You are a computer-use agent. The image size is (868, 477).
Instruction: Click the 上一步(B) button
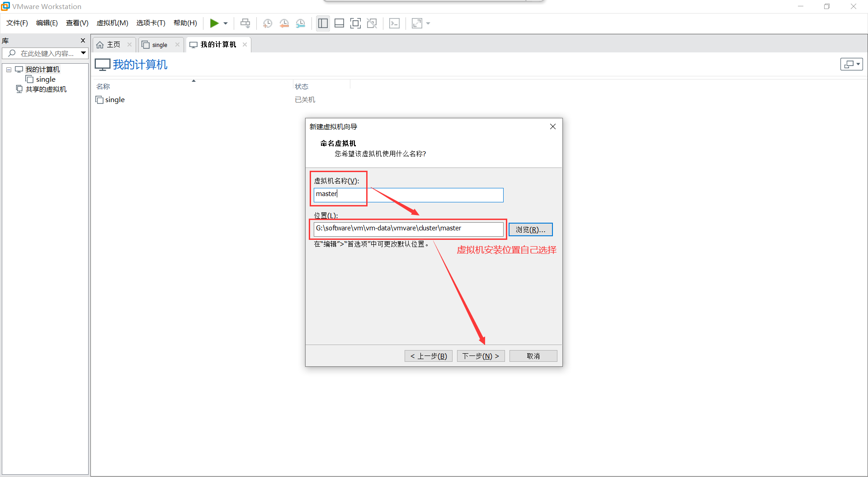(429, 356)
